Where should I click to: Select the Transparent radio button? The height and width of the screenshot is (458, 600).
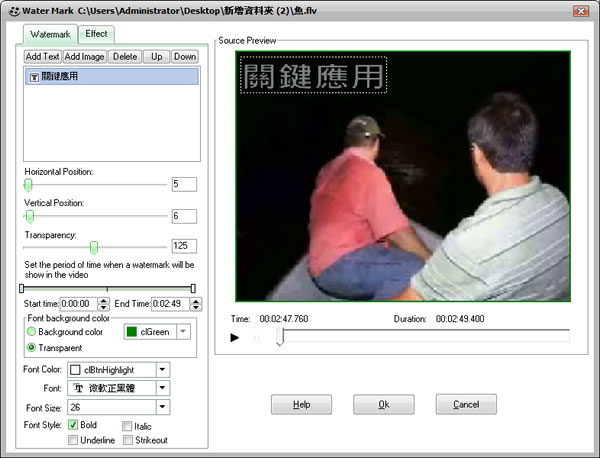31,347
